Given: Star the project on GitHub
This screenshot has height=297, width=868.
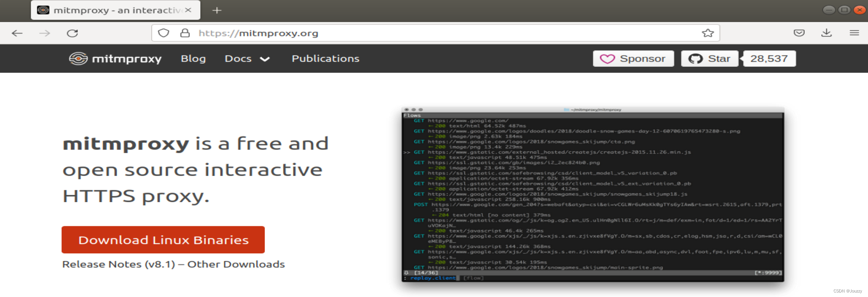Looking at the screenshot, I should [710, 58].
